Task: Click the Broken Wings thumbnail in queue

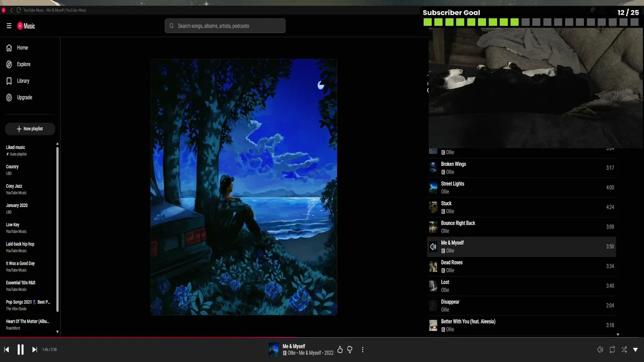Action: pyautogui.click(x=433, y=168)
